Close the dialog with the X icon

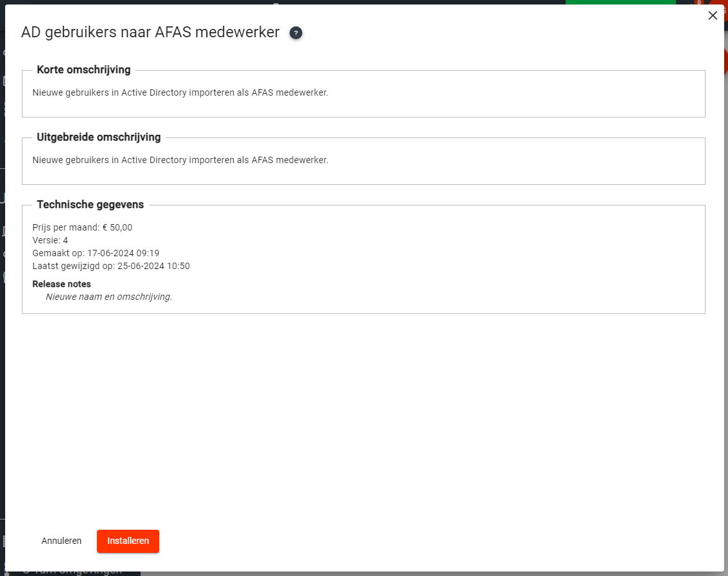click(x=713, y=16)
